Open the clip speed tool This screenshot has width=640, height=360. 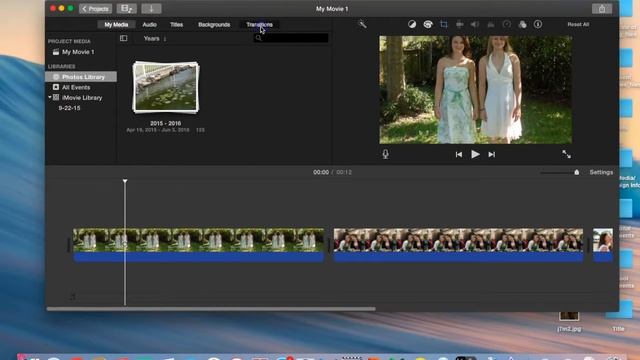click(507, 24)
